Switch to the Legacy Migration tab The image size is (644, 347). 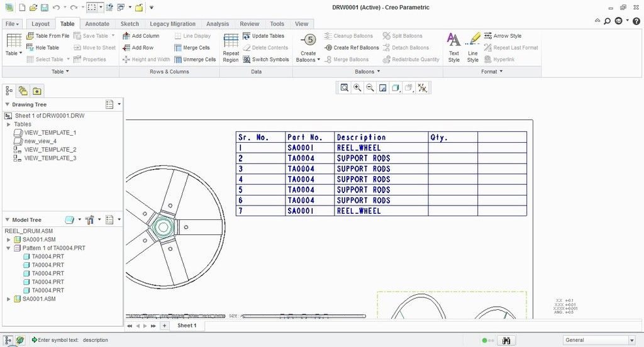[x=172, y=24]
